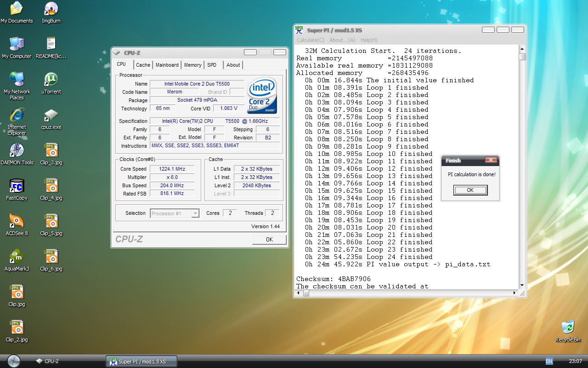Launch FastCopy desktop shortcut

[17, 190]
